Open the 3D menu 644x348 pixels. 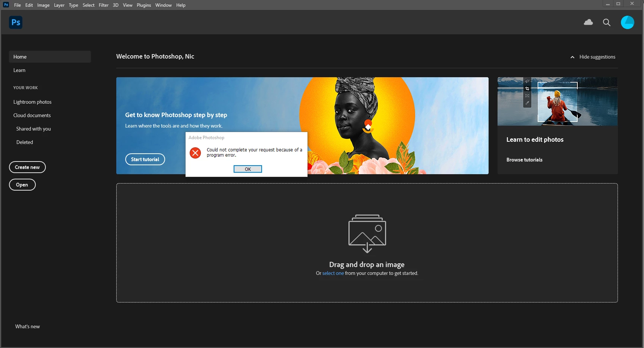coord(116,5)
